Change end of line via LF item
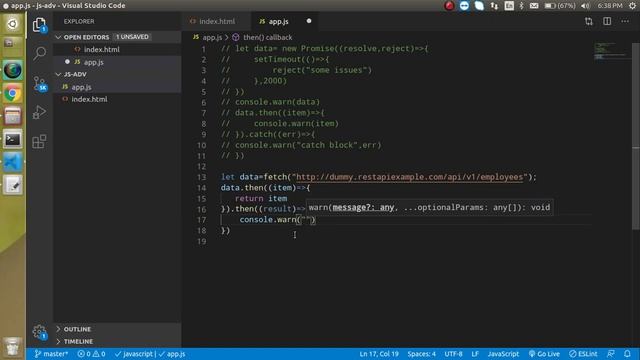Viewport: 640px width, 360px height. point(475,354)
